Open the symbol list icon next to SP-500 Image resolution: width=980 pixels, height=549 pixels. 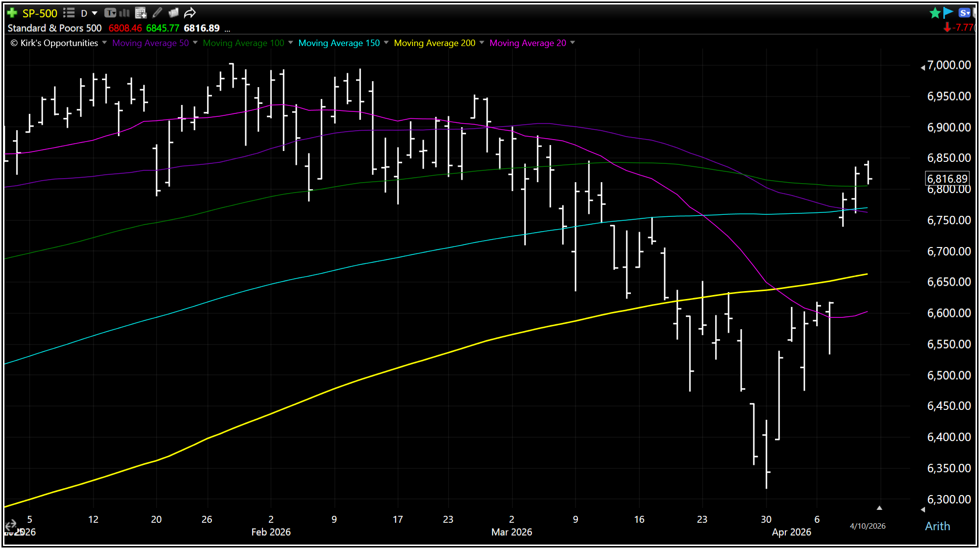69,13
